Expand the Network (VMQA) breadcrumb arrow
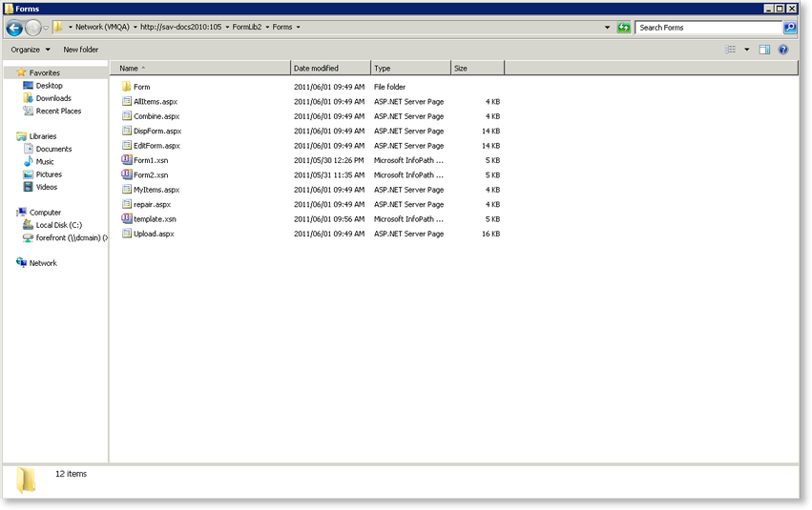 pos(135,27)
